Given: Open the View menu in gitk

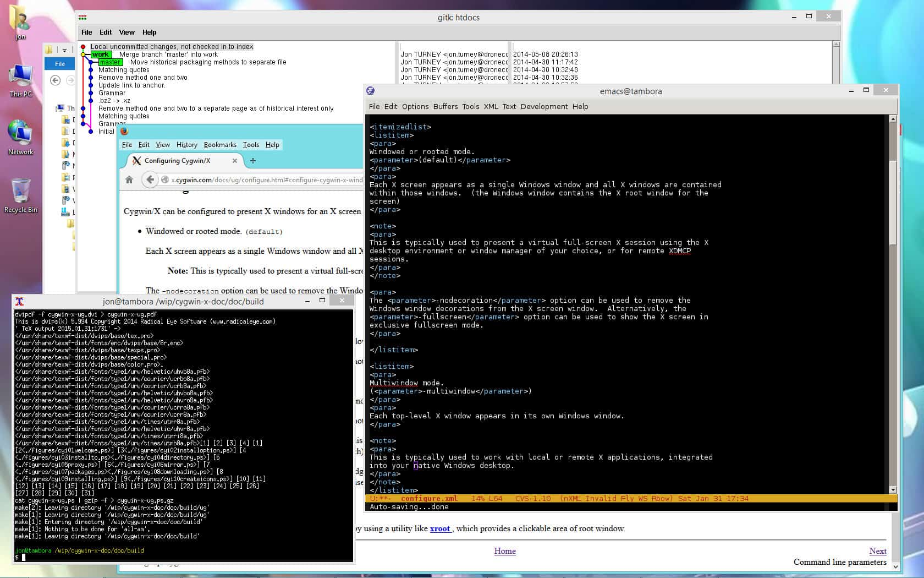Looking at the screenshot, I should [x=127, y=32].
